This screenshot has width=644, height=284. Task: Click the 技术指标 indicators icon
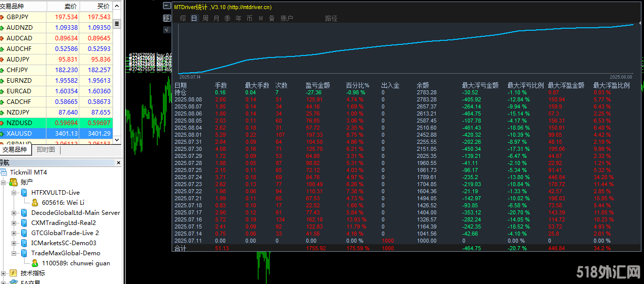pos(13,273)
